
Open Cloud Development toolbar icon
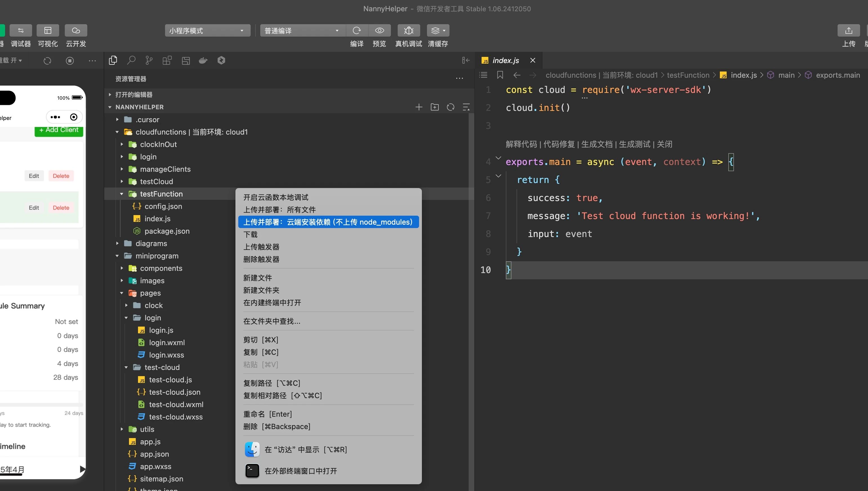click(x=76, y=31)
